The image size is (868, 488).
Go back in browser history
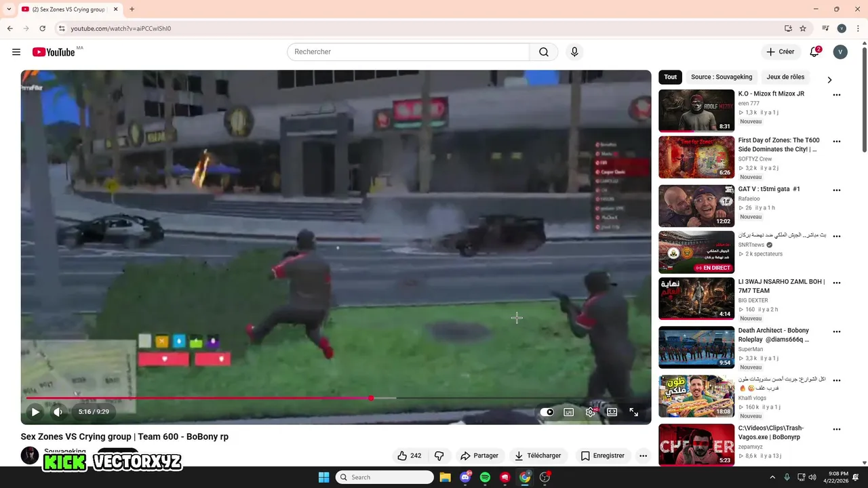[9, 28]
